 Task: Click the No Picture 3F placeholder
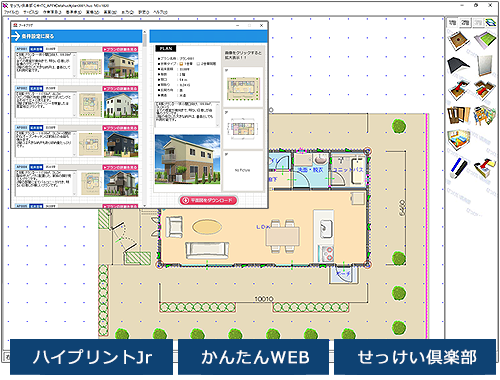(x=242, y=170)
